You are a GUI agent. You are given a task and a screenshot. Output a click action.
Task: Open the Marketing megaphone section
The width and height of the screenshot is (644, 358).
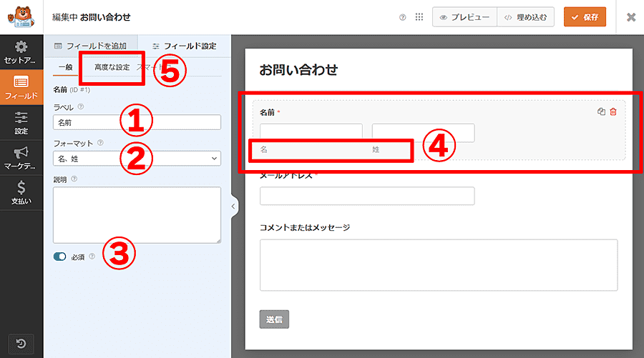pos(21,158)
